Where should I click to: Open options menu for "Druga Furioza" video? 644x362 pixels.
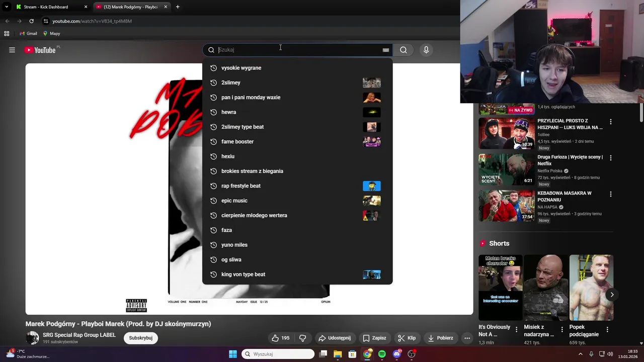[x=611, y=158]
